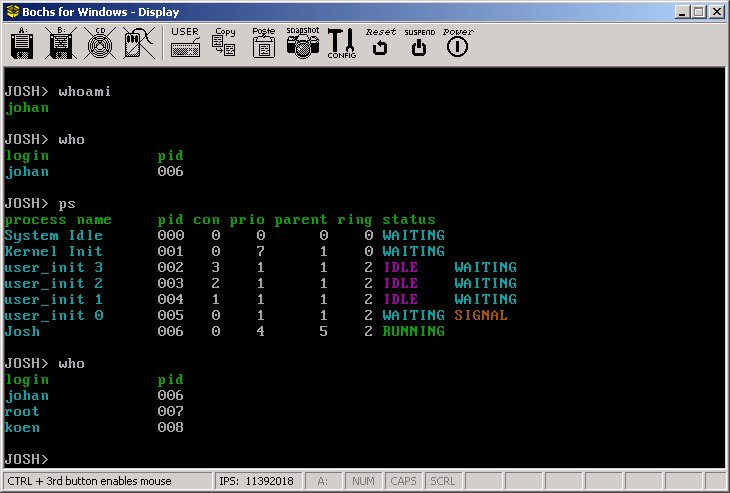Screen dimensions: 730x493
Task: Toggle the CD-ROM drive icon
Action: (100, 43)
